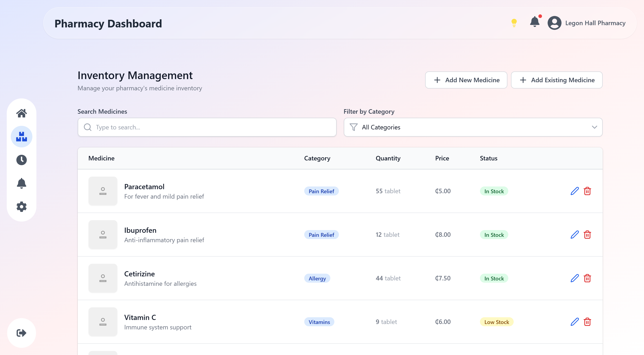Click the Low Stock status badge
Viewport: 644px width, 355px height.
(497, 322)
